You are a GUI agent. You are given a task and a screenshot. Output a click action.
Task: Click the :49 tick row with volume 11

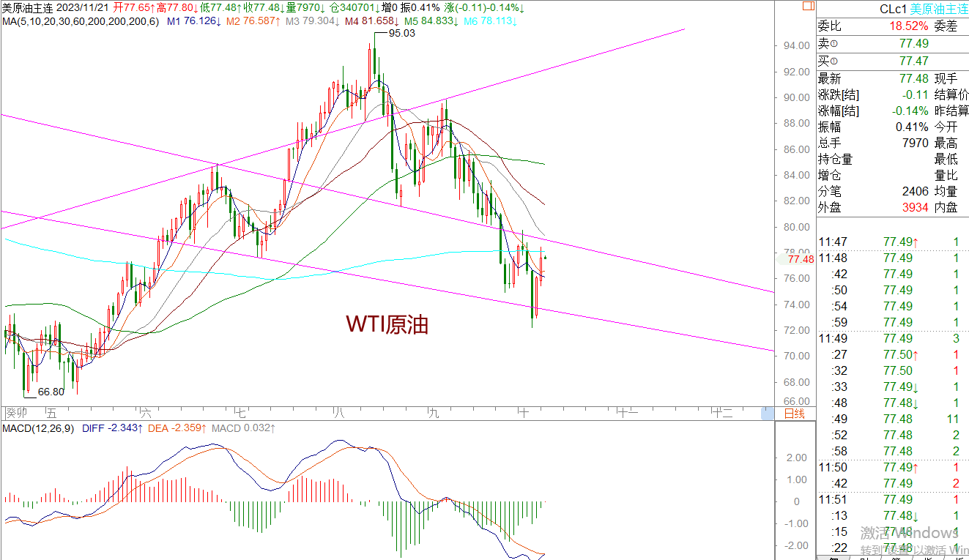tap(893, 419)
